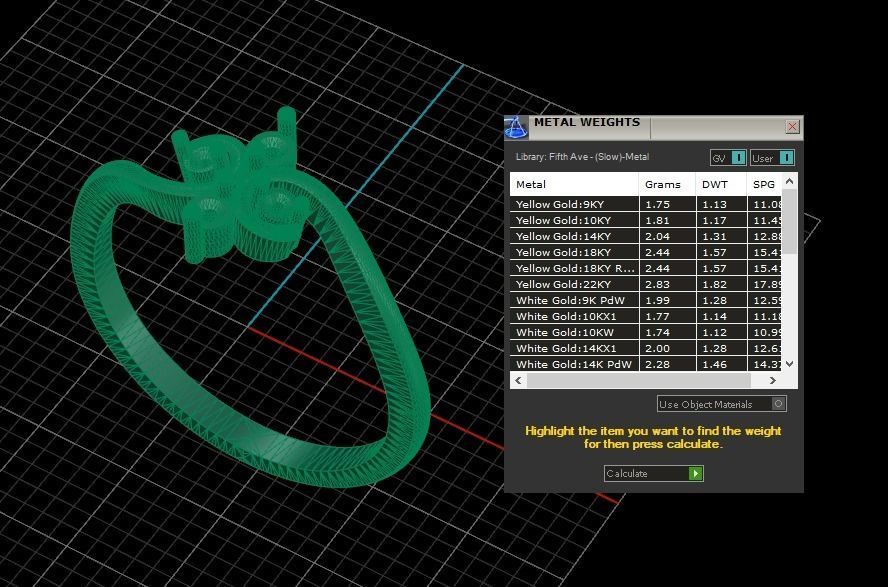The height and width of the screenshot is (587, 888).
Task: Toggle the User library switch
Action: (x=772, y=158)
